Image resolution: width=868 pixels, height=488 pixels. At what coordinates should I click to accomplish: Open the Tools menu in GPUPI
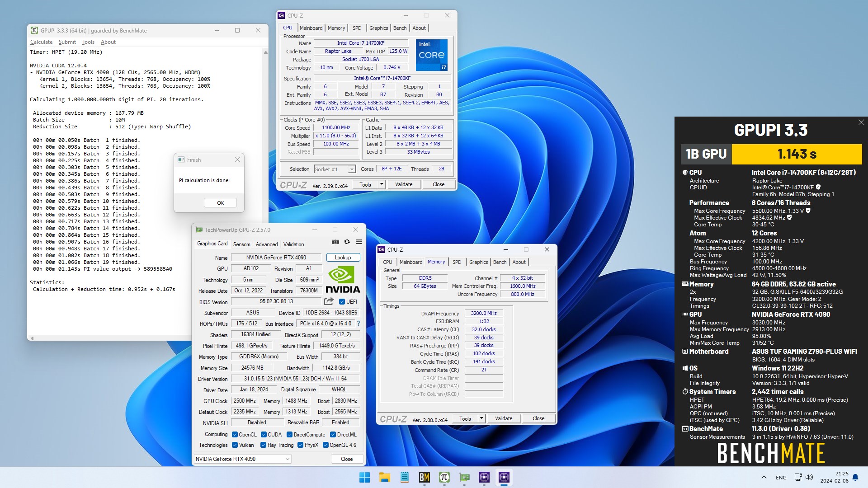(x=88, y=42)
